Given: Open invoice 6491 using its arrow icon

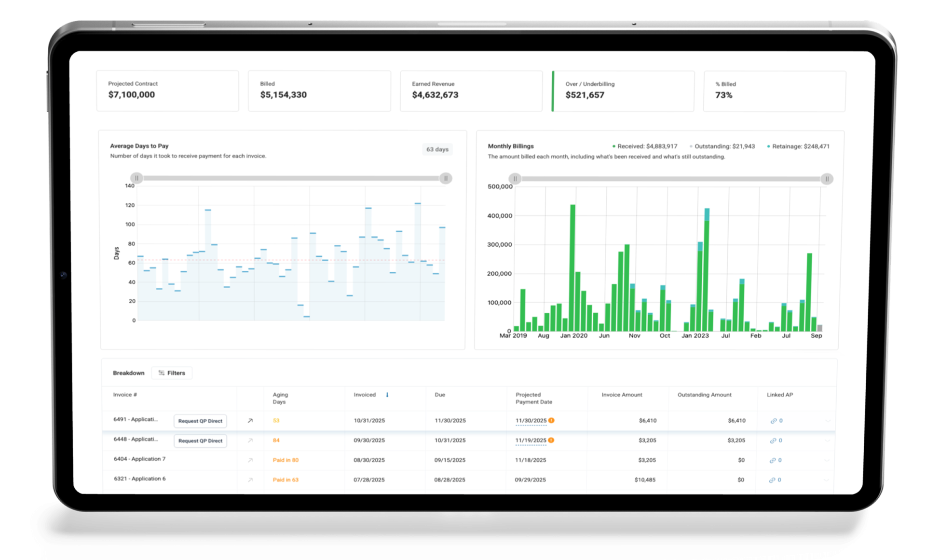Looking at the screenshot, I should tap(250, 421).
